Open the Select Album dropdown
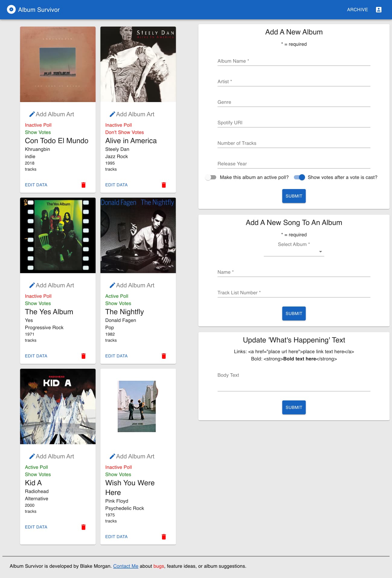 (x=294, y=252)
